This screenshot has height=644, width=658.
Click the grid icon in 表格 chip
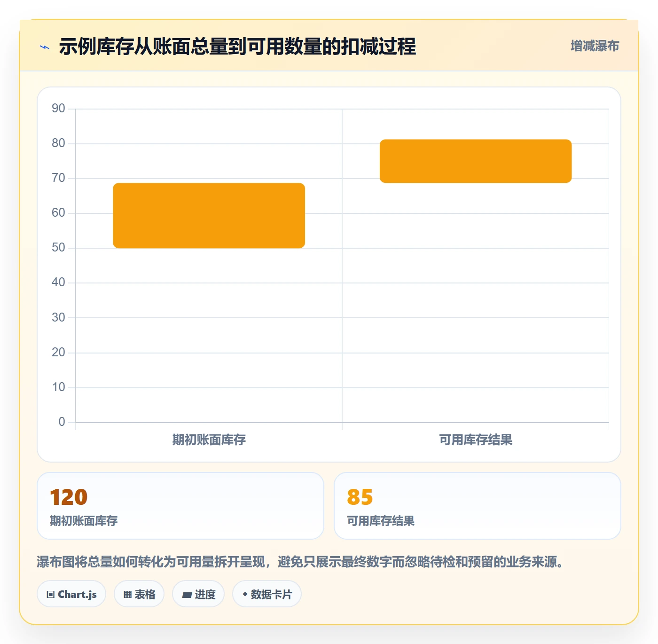(127, 595)
